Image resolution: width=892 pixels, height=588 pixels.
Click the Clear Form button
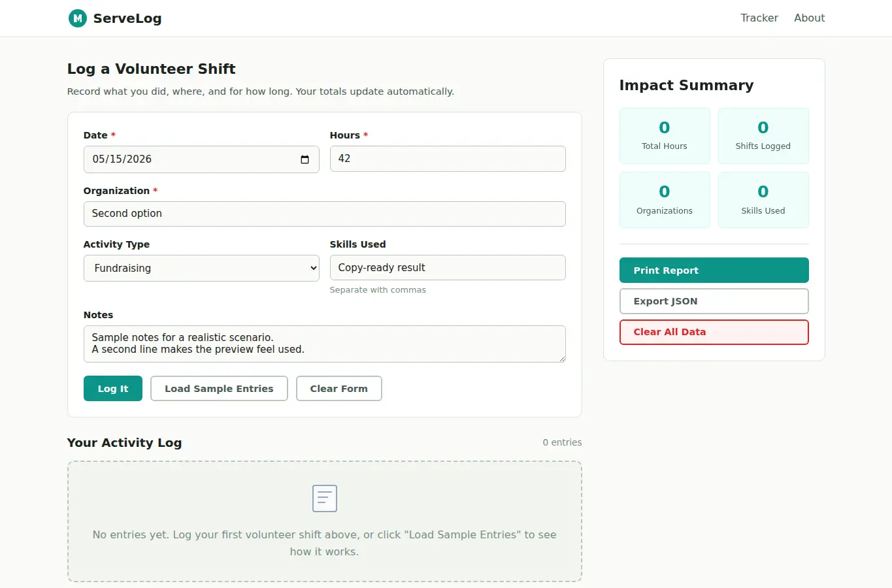coord(339,389)
